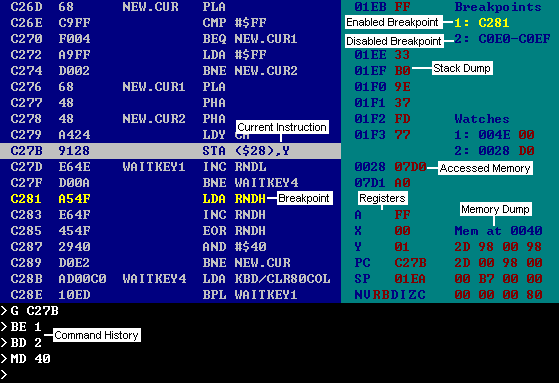Select stack entry 01F1 37

tap(382, 103)
